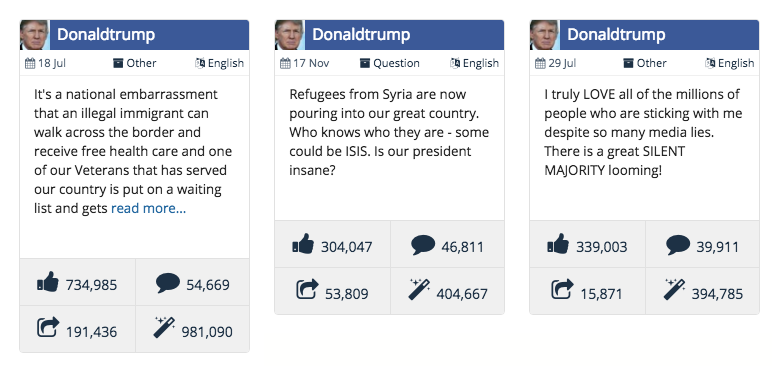Click the magic wand icon beside 404,667
Viewport: 772px width, 366px height.
419,289
